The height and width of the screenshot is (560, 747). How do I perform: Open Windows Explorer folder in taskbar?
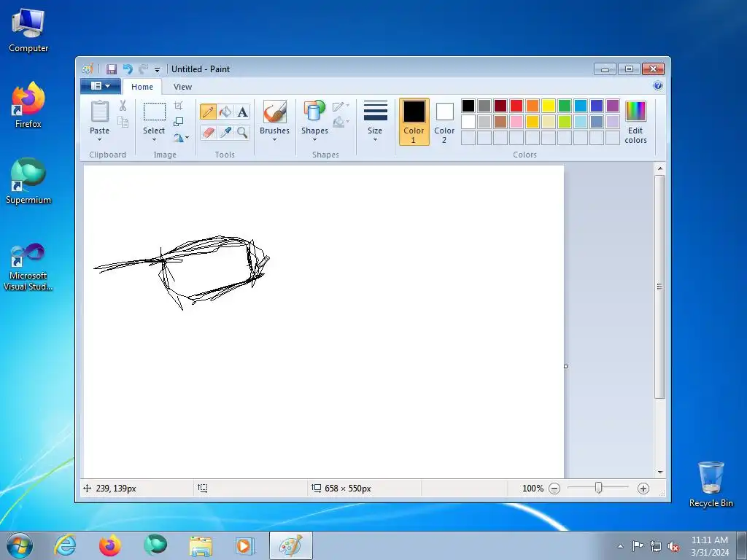click(201, 545)
